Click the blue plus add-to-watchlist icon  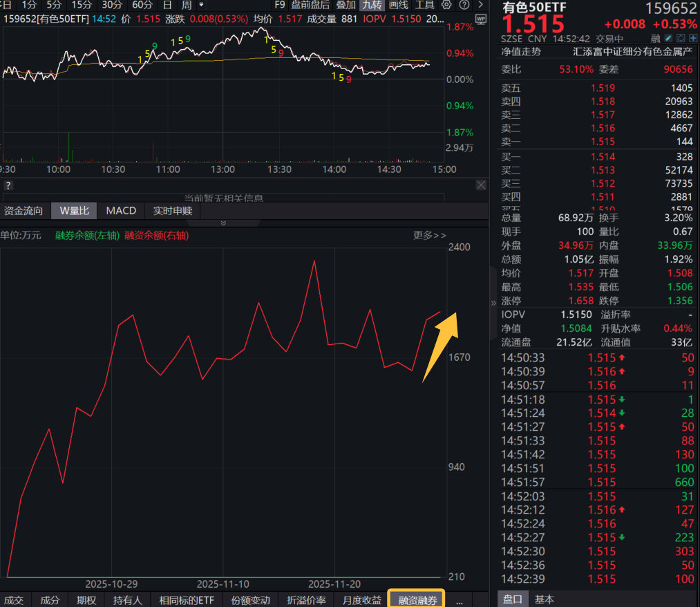[x=693, y=39]
